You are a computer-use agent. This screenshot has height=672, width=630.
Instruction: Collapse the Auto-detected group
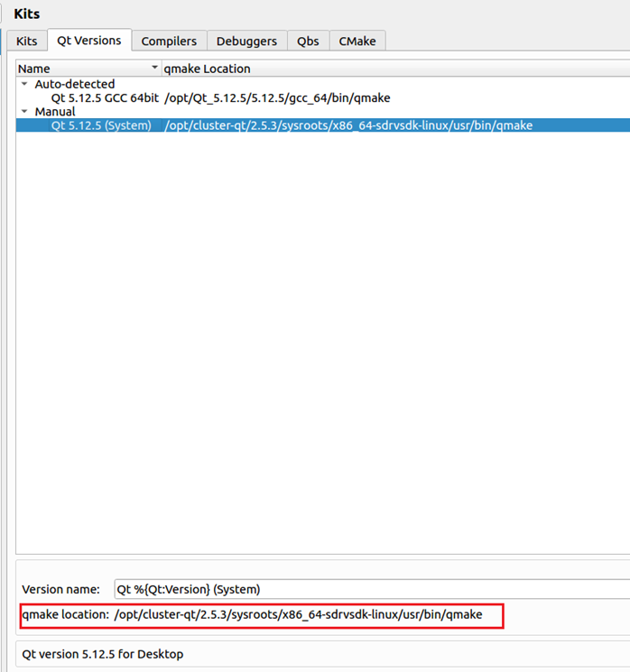(x=24, y=84)
